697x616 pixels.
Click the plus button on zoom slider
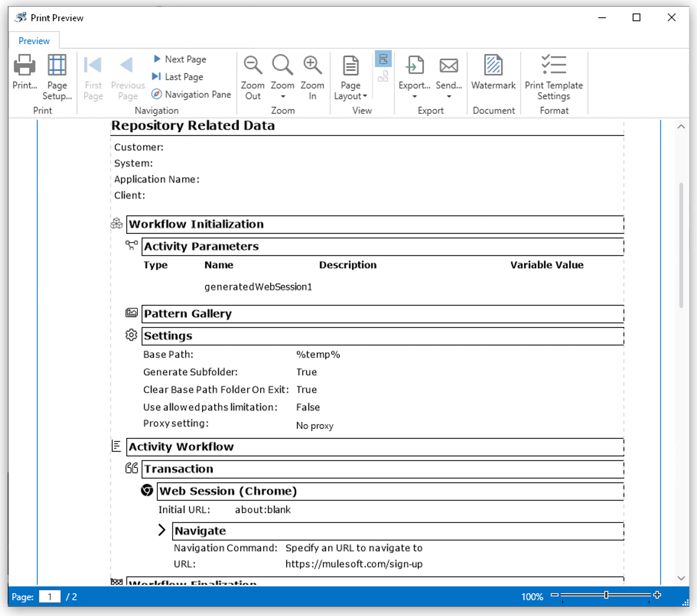pyautogui.click(x=657, y=595)
